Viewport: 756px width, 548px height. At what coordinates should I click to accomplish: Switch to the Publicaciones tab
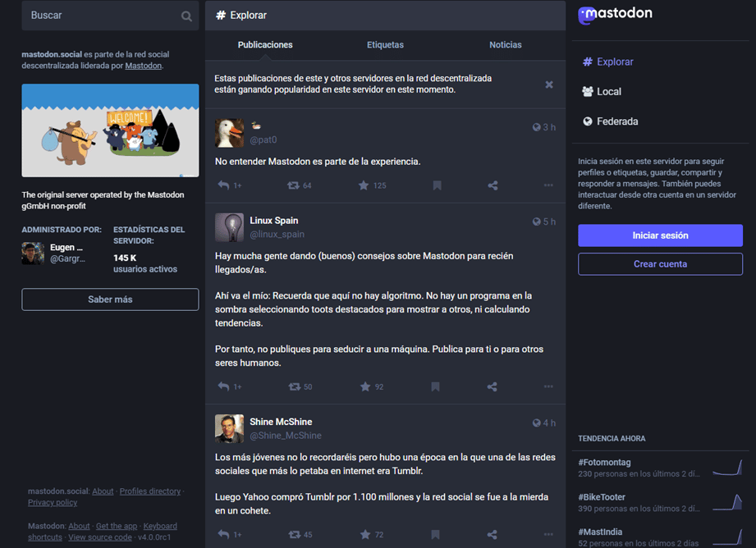265,45
